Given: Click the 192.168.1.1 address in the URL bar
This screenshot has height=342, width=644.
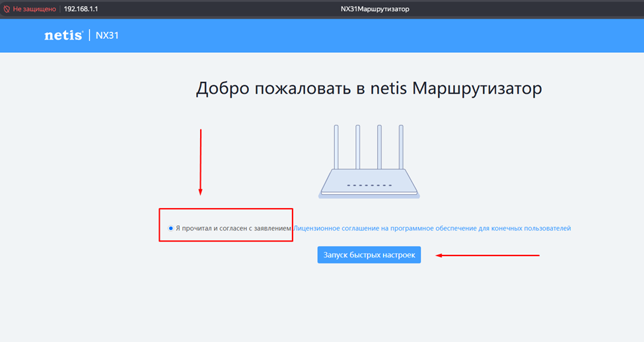Looking at the screenshot, I should tap(81, 9).
